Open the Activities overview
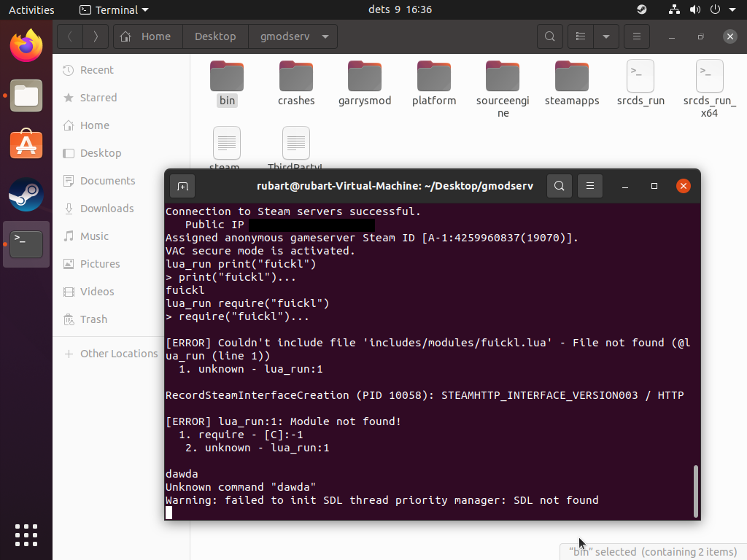This screenshot has height=560, width=747. click(x=31, y=9)
